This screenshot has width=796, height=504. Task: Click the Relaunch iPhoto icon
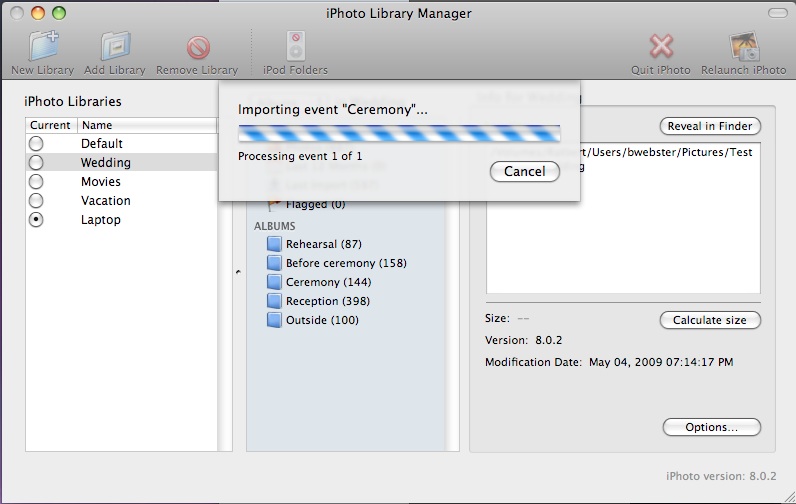coord(742,48)
